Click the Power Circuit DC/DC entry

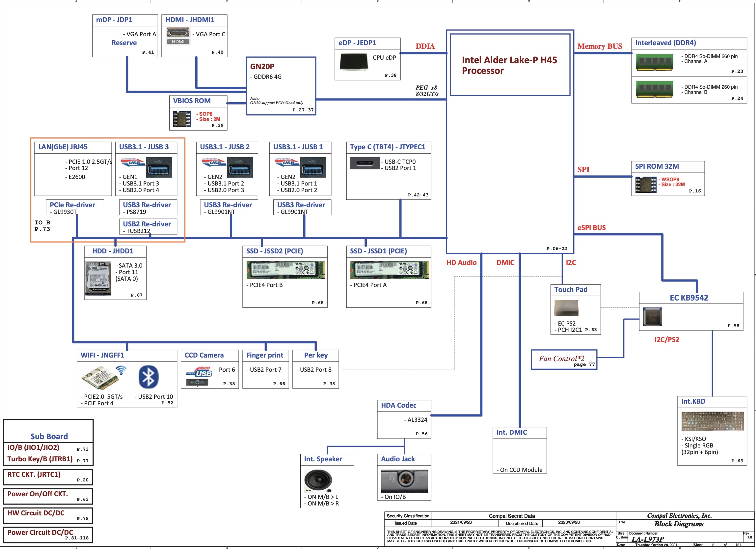40,532
